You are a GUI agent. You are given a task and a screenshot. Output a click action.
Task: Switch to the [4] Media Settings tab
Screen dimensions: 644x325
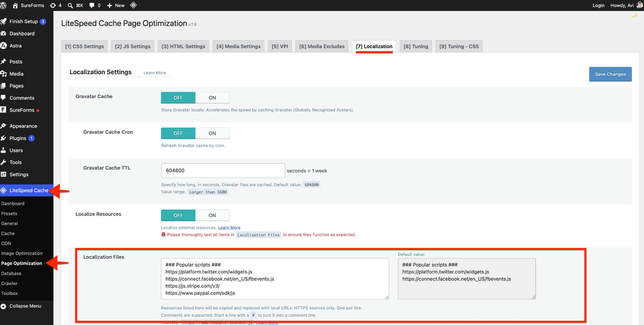pos(238,47)
